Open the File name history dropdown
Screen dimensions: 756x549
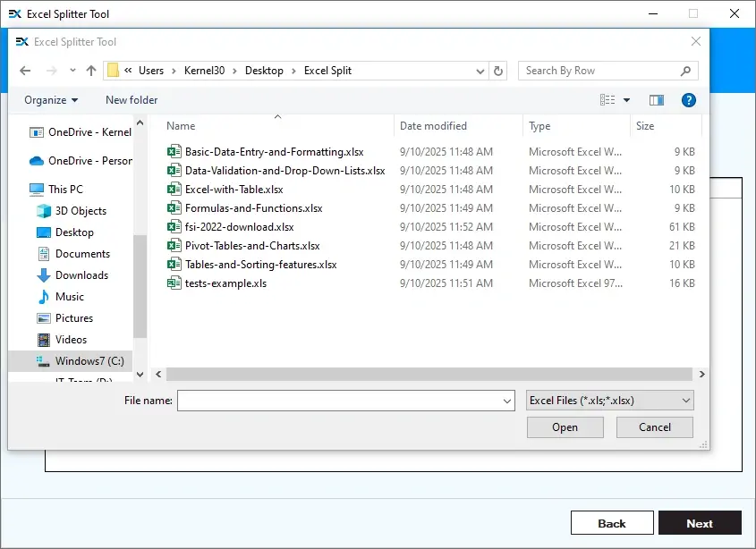(x=507, y=401)
